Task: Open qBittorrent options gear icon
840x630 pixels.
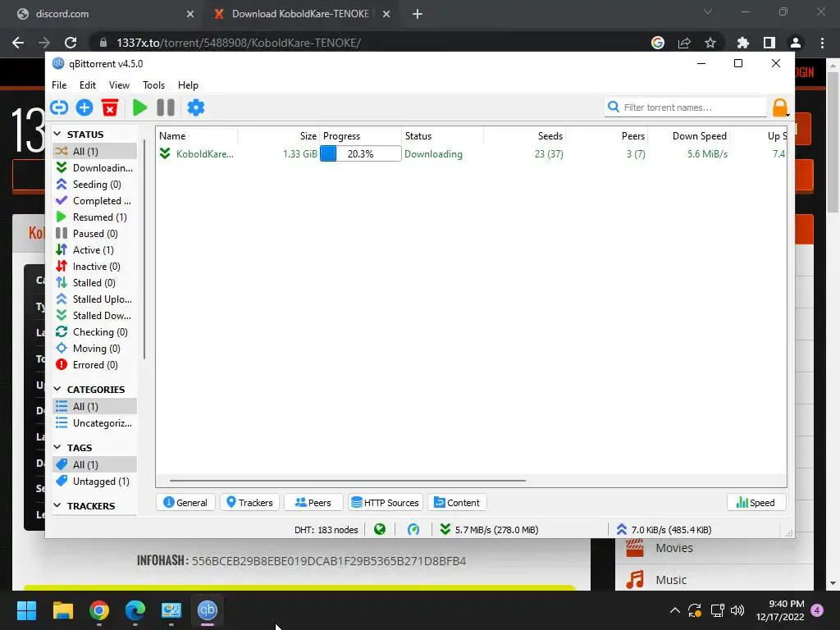Action: coord(195,107)
